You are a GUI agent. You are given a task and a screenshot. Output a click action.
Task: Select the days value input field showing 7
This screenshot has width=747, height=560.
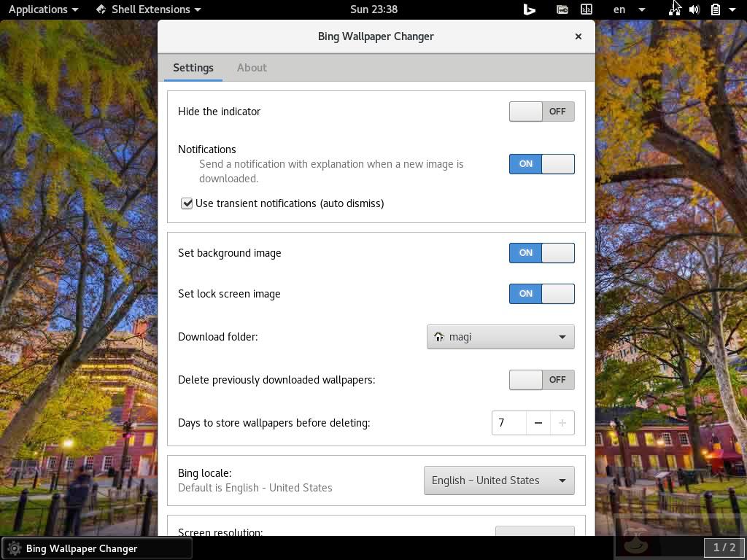508,423
